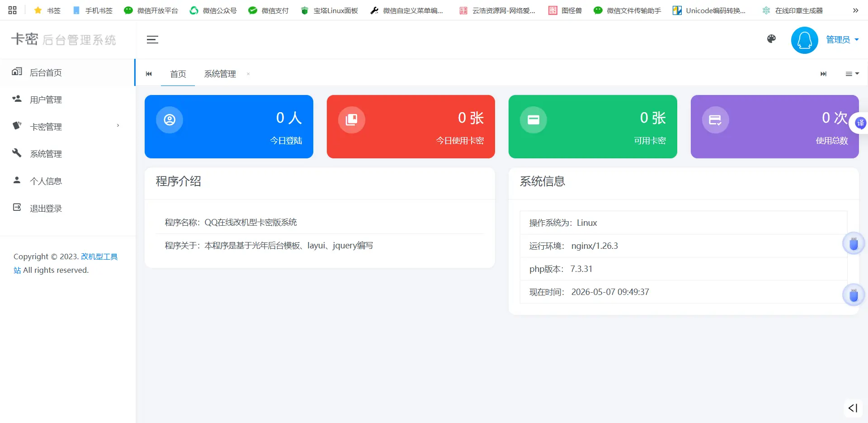Open the 改机型工具站 footer link
Viewport: 868px width, 423px height.
coord(99,257)
